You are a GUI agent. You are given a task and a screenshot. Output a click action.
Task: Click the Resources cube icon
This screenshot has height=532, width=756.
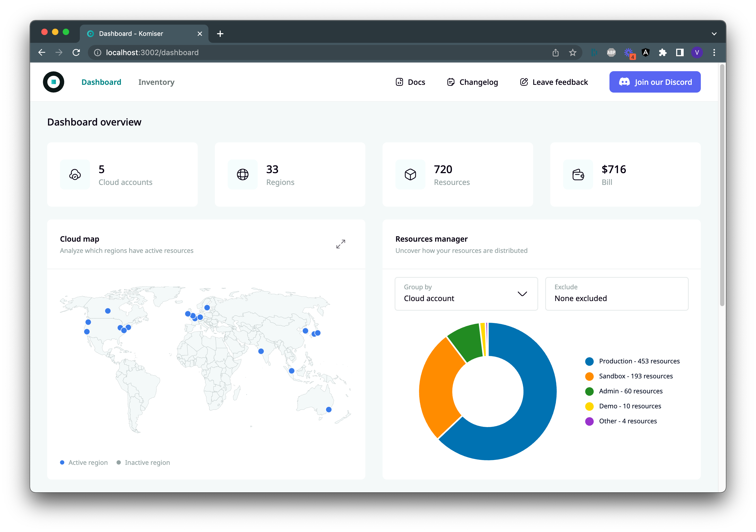(410, 174)
